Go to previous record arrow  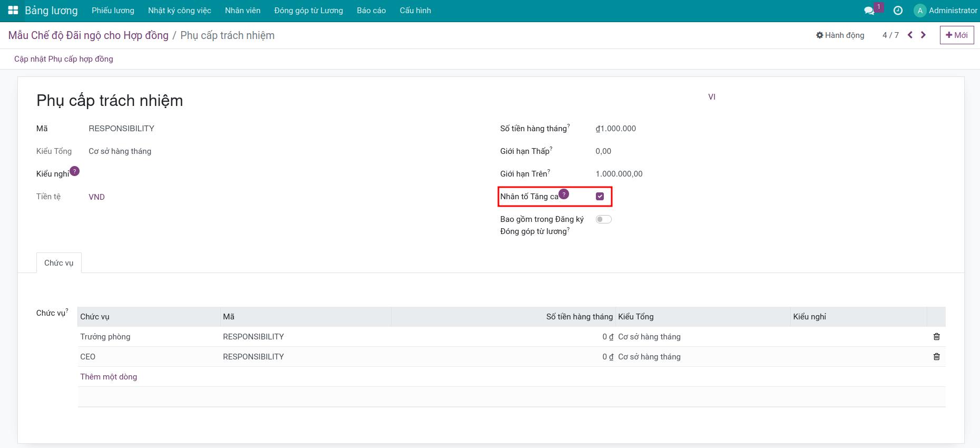point(910,35)
